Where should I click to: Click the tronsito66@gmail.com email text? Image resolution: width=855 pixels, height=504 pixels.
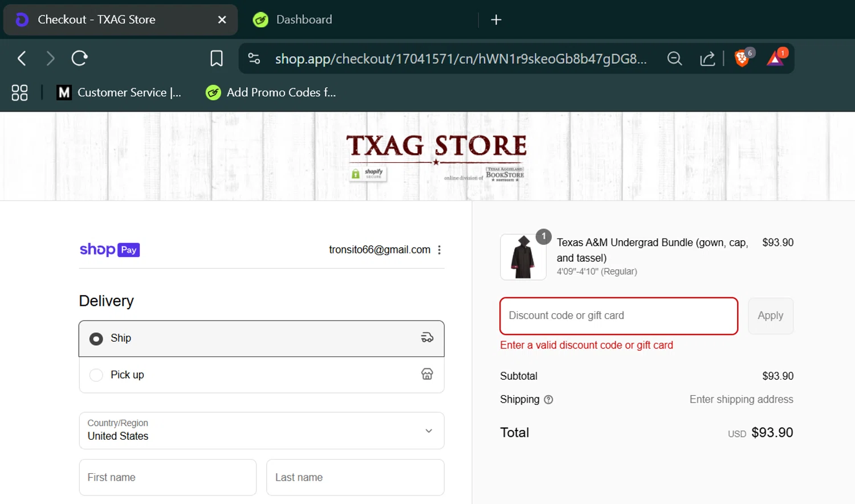[x=380, y=249]
